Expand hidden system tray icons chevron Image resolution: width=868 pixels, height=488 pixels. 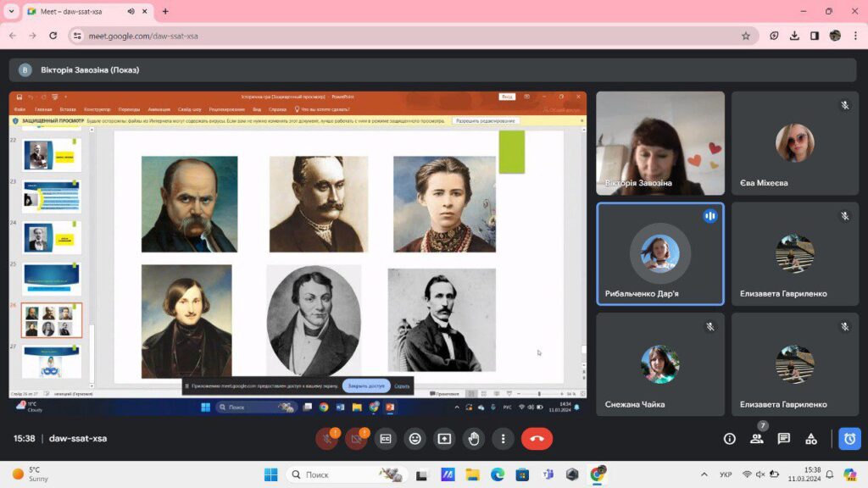pos(704,474)
